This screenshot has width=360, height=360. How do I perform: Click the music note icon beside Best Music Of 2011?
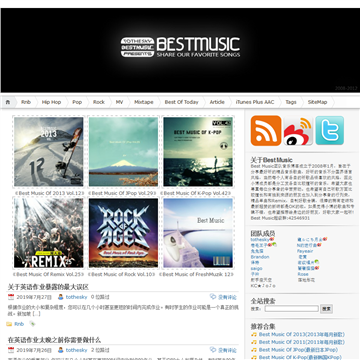[x=254, y=342]
